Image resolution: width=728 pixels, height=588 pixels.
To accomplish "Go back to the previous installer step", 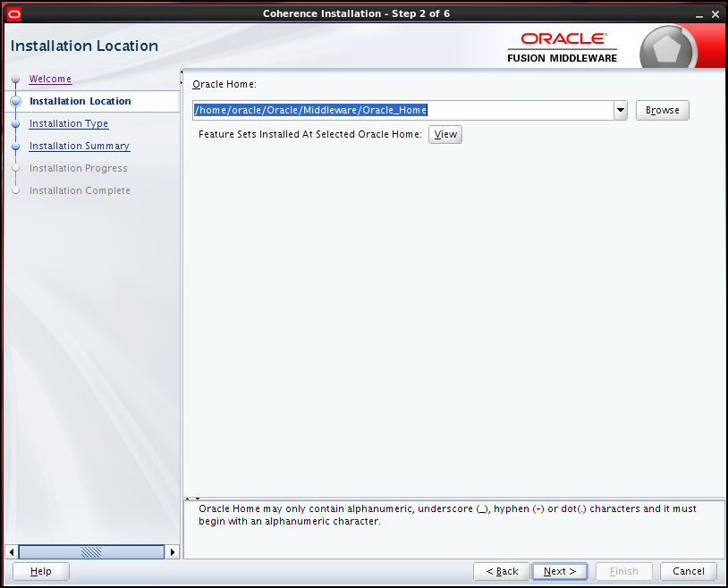I will [x=501, y=571].
